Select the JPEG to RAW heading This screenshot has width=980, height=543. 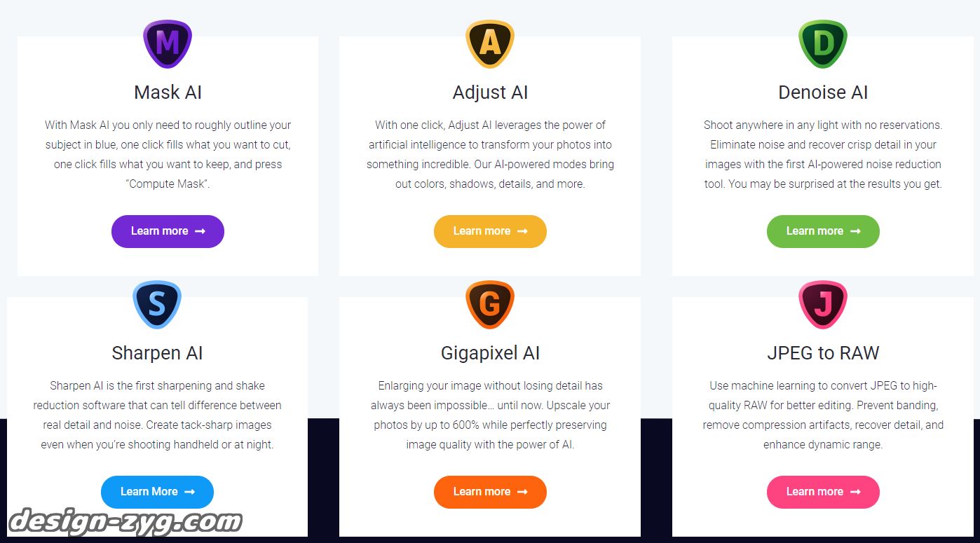pyautogui.click(x=823, y=353)
